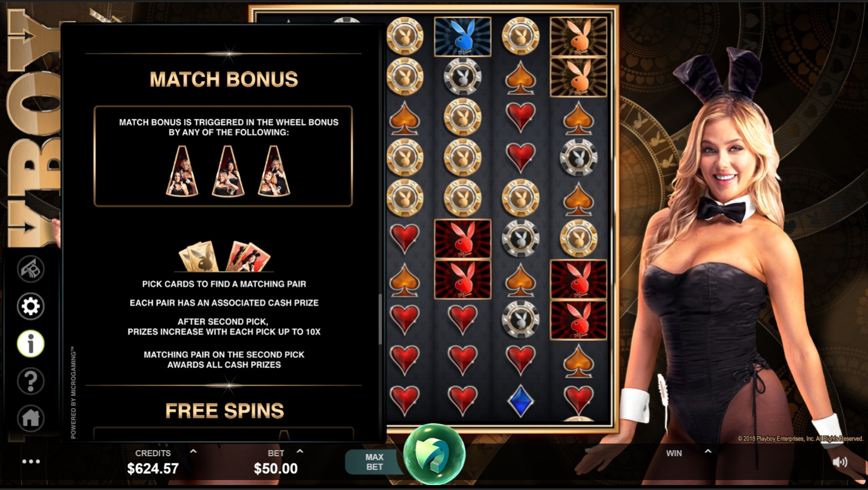Click the blue diamond reel symbol
Image resolution: width=868 pixels, height=490 pixels.
click(520, 400)
